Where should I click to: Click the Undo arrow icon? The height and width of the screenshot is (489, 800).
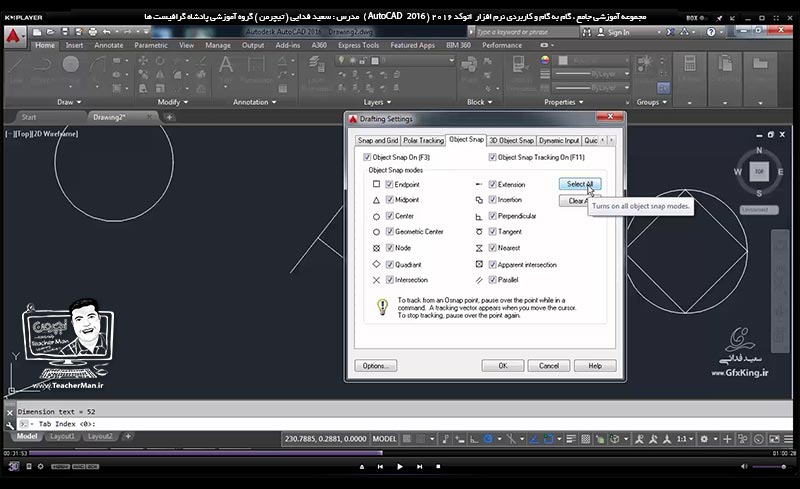(x=107, y=32)
